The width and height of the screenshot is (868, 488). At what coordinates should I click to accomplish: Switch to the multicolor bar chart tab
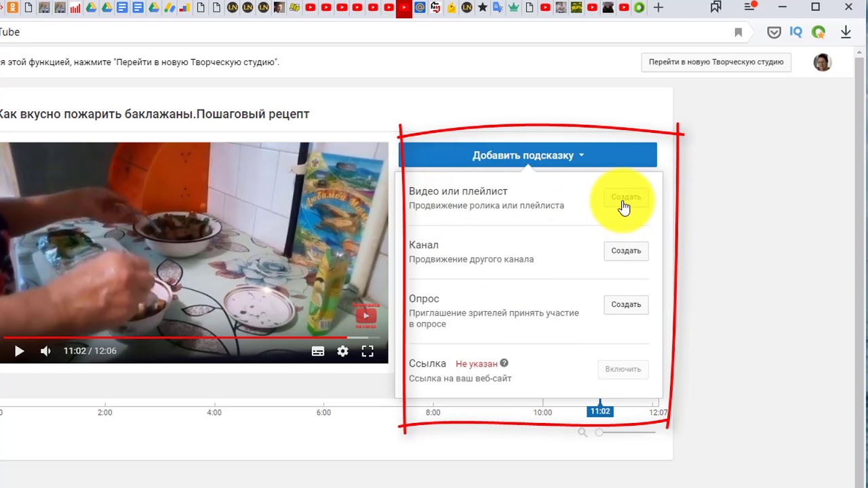(x=184, y=7)
